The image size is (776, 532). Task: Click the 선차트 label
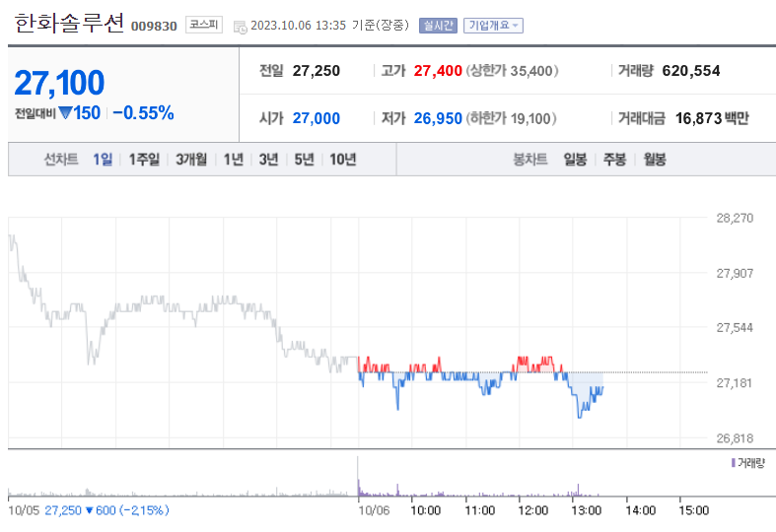tap(61, 160)
